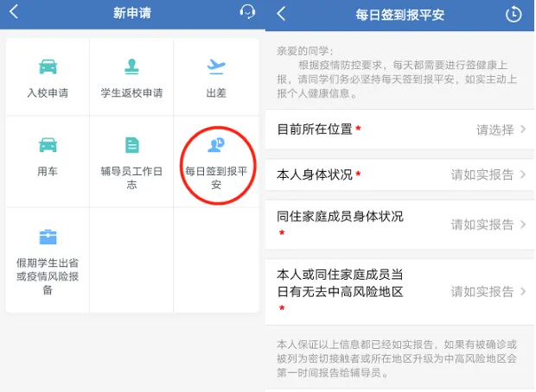Expand chevron beside 目前所在位置

point(523,130)
